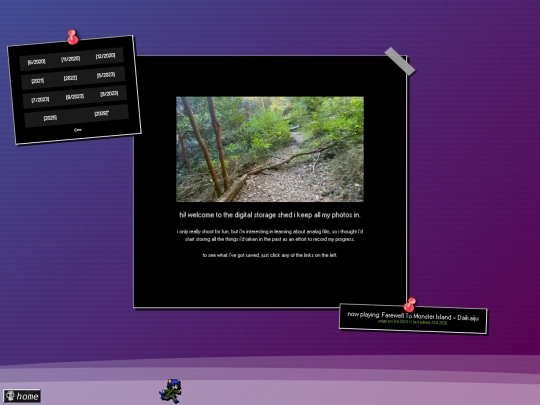The height and width of the screenshot is (405, 540).
Task: Click the 'hi! welcome to the digital storage shed' heading
Action: pos(270,215)
